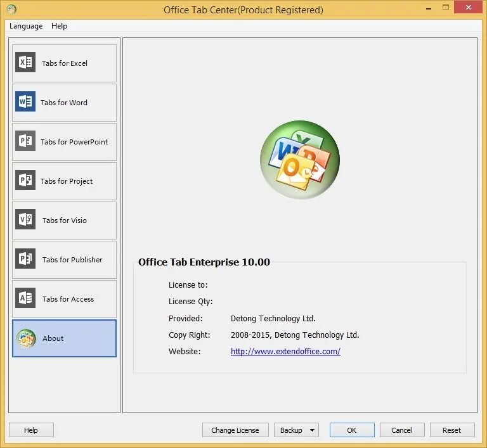487x448 pixels.
Task: Click the Word icon in sidebar
Action: pyautogui.click(x=25, y=101)
